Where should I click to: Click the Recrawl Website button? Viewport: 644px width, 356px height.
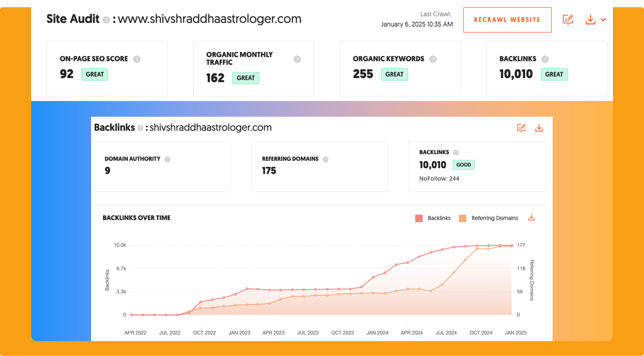pos(507,20)
